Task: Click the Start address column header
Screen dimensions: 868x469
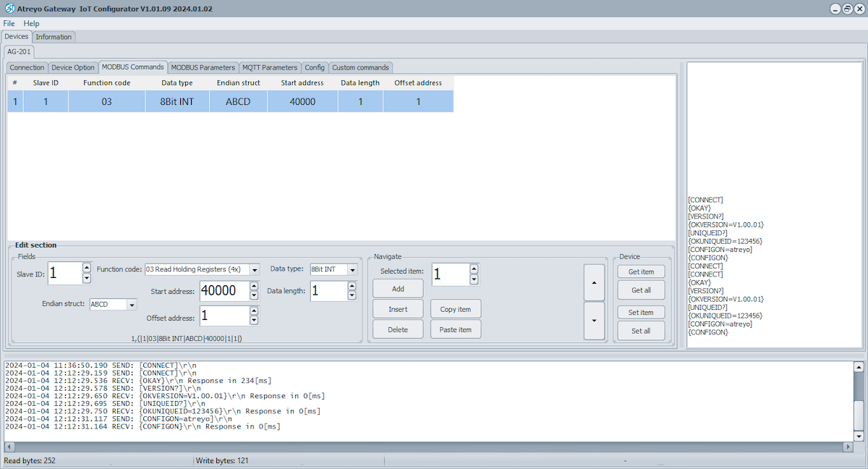Action: point(302,83)
